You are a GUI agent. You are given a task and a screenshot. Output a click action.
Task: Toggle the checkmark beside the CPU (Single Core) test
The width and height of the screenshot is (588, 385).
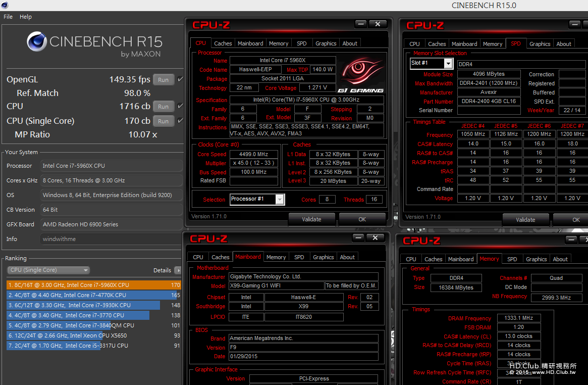180,120
